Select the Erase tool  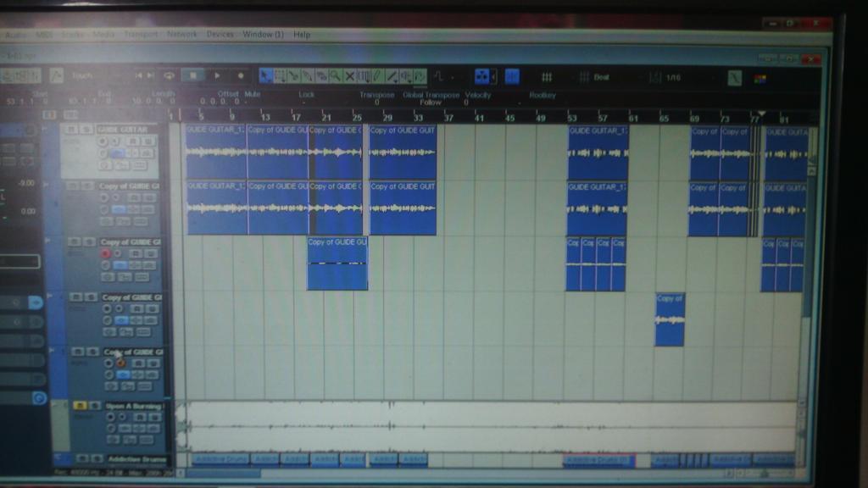tap(321, 75)
